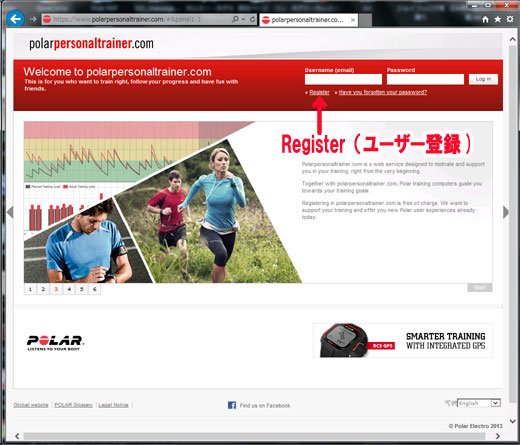Screen dimensions: 520x445
Task: Open the browser Home icon
Action: 485,19
